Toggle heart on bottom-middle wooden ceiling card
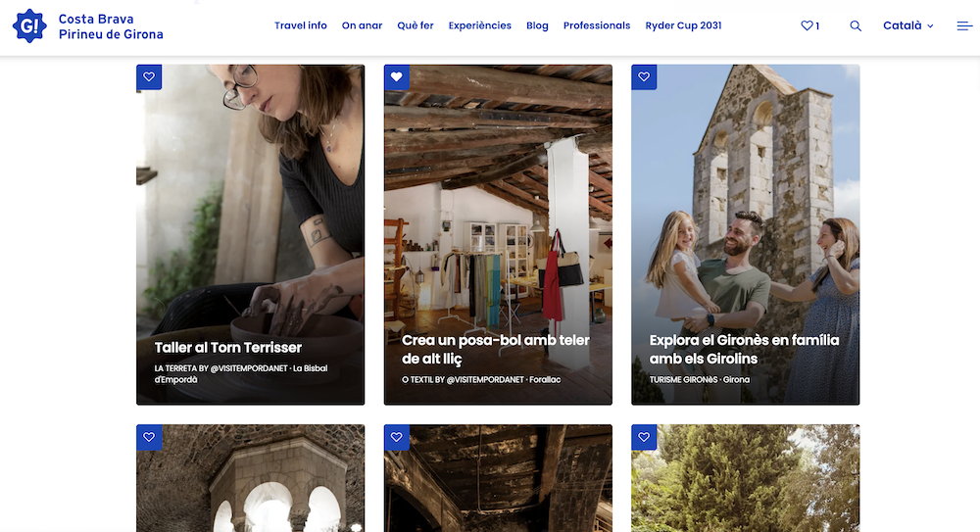The width and height of the screenshot is (980, 532). click(397, 437)
